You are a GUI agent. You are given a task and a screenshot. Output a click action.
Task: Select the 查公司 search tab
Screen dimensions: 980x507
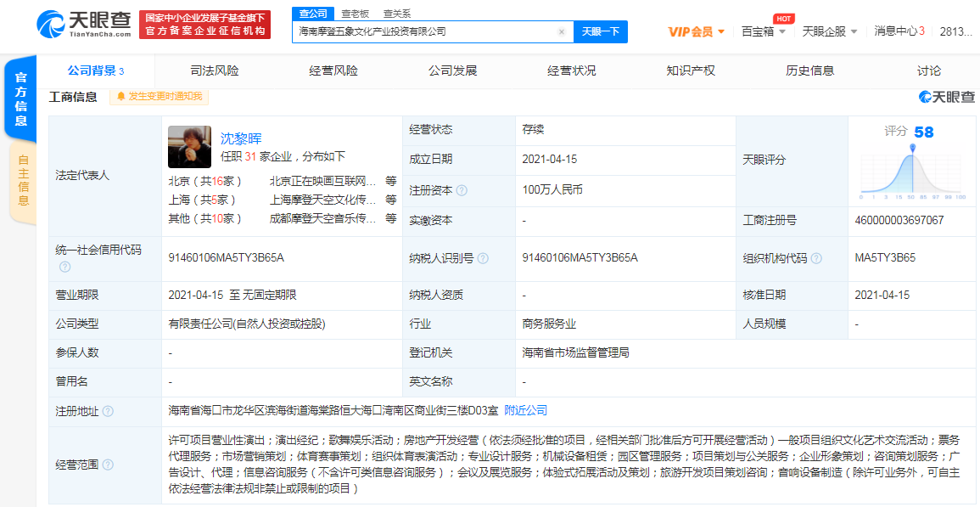tap(313, 13)
